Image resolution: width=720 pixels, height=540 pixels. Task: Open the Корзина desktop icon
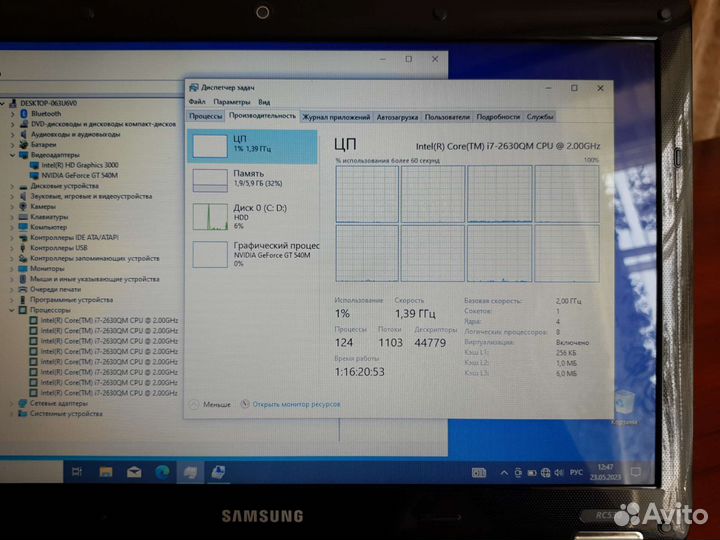click(625, 408)
